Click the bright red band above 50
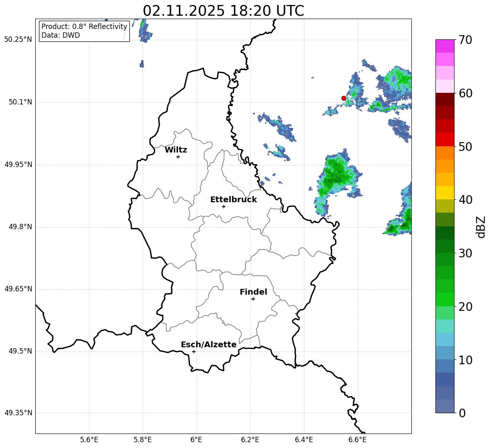491x448 pixels. (x=445, y=140)
